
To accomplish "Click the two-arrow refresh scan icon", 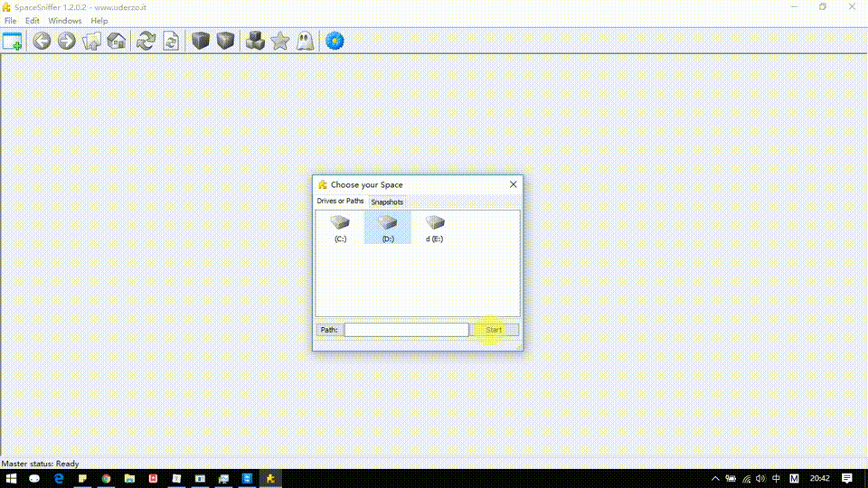I will (x=146, y=42).
